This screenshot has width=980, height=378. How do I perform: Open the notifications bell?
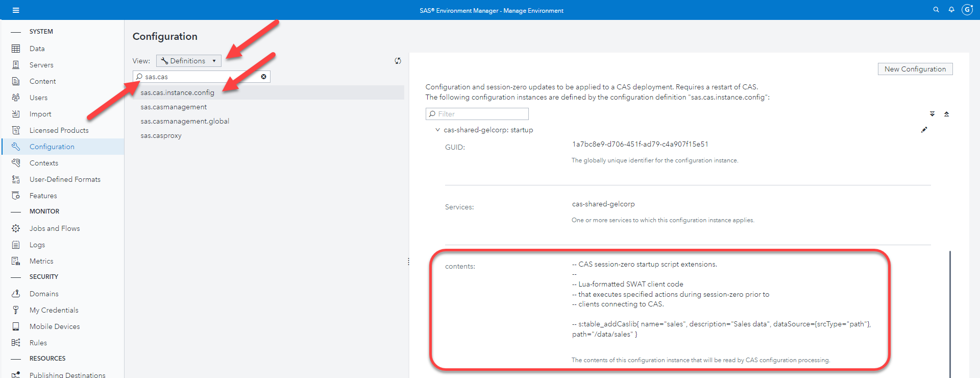(951, 10)
